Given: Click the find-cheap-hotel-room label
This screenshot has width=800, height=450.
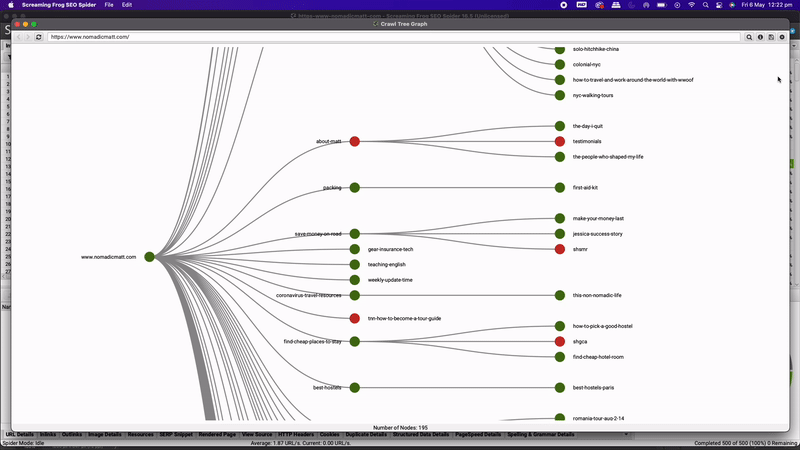Looking at the screenshot, I should point(598,357).
